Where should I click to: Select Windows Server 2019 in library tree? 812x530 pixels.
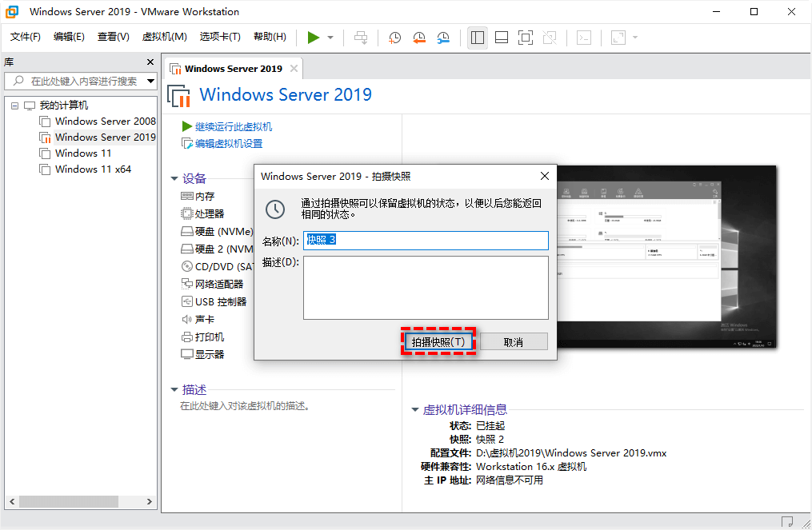coord(105,137)
